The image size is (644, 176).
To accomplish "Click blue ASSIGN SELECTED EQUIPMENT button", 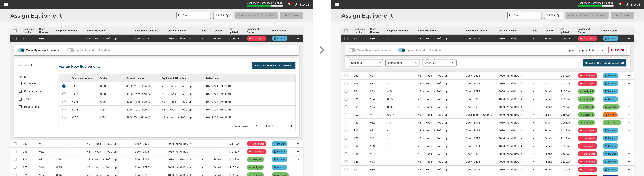I will coord(274,66).
